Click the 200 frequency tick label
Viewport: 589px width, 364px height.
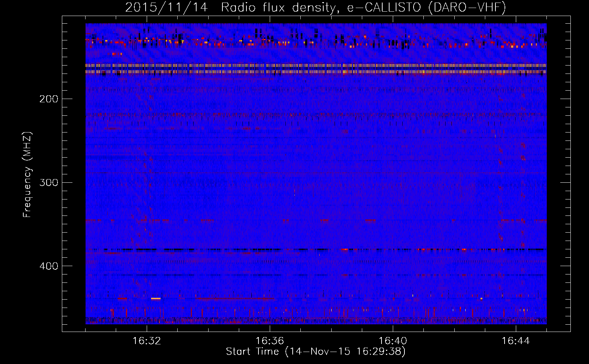(x=49, y=99)
